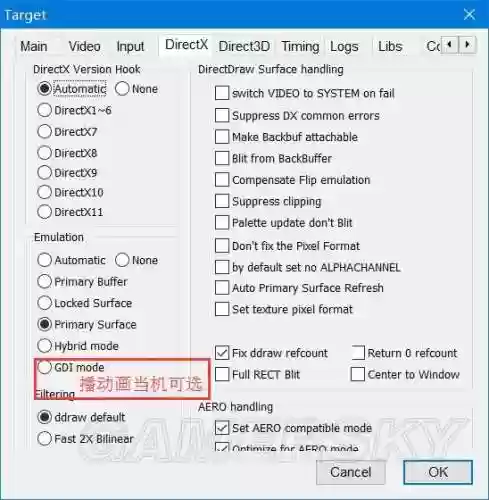Click the OK button
Image resolution: width=489 pixels, height=500 pixels.
(x=438, y=472)
